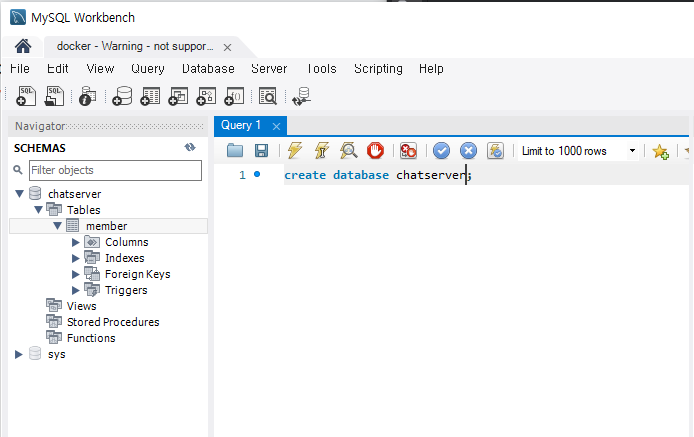This screenshot has height=437, width=694.
Task: Click the create database SQL line
Action: click(378, 175)
